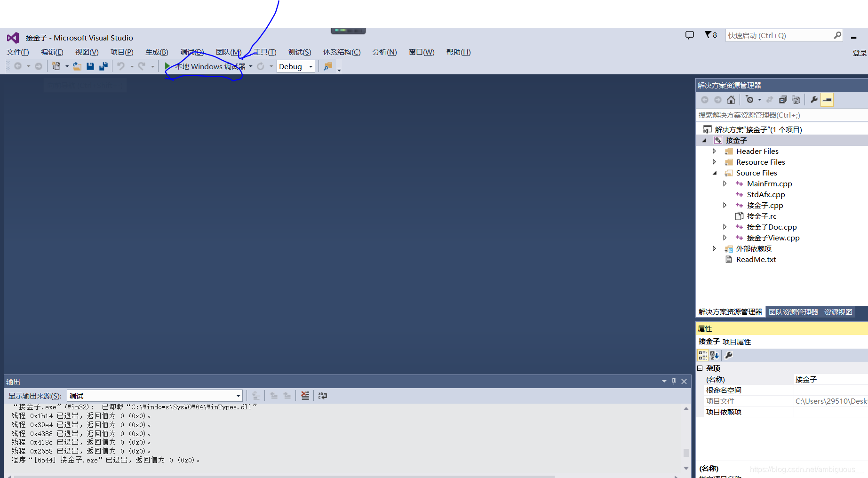Click the quick launch search field

pos(780,35)
